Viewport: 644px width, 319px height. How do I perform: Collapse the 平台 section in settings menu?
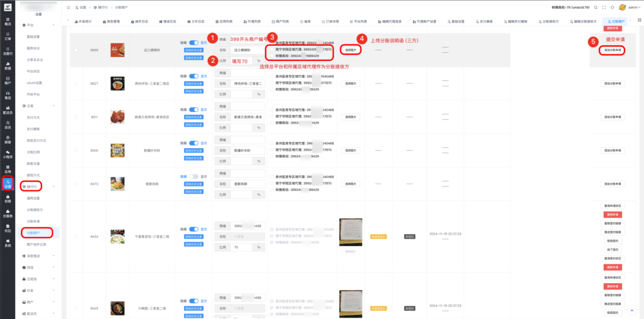(x=54, y=25)
